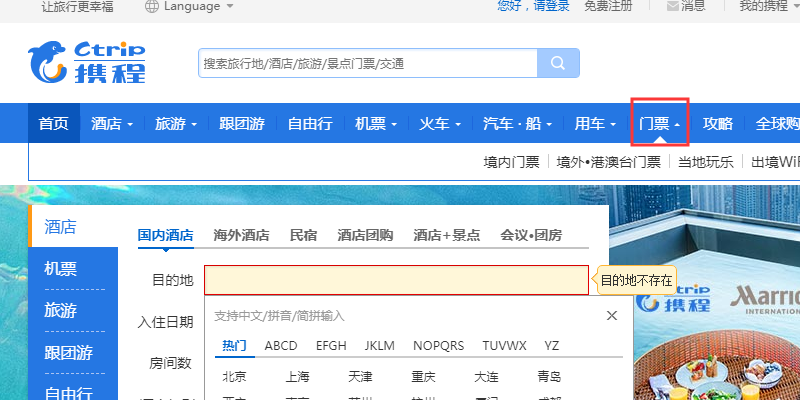This screenshot has height=400, width=800.
Task: Click the main search input box
Action: coord(368,63)
